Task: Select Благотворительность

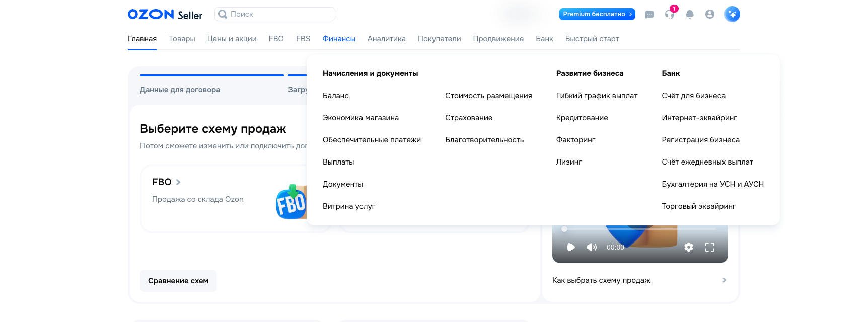Action: 484,140
